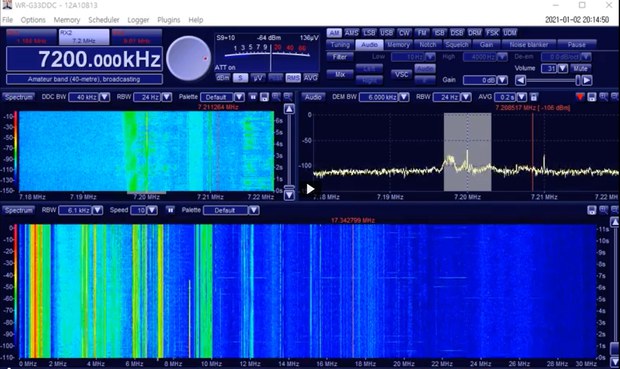Zoom out on the DDC spectrum
The width and height of the screenshot is (620, 369).
pyautogui.click(x=288, y=97)
